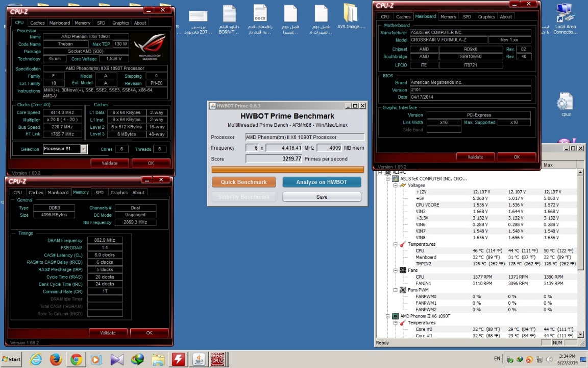The height and width of the screenshot is (368, 588).
Task: Collapse mainboard Temperatures node in HWMonitor
Action: (395, 244)
